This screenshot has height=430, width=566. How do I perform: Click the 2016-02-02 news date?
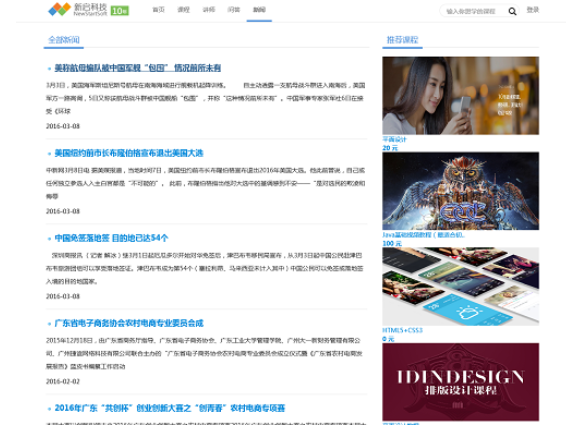[63, 381]
